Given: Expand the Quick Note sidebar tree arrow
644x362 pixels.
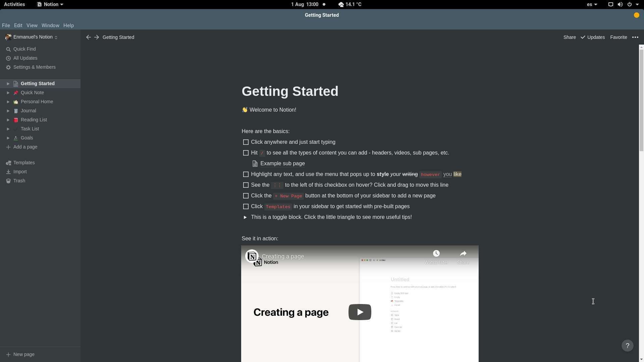Looking at the screenshot, I should point(8,93).
